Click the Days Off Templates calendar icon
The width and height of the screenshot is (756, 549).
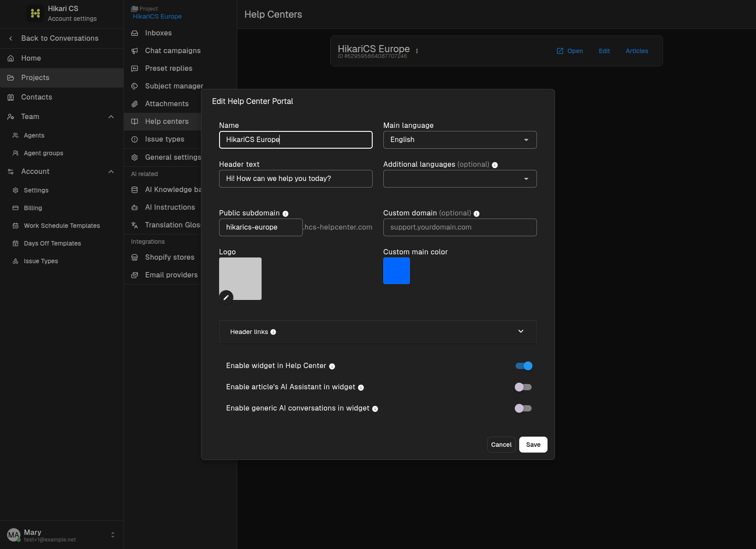click(15, 243)
